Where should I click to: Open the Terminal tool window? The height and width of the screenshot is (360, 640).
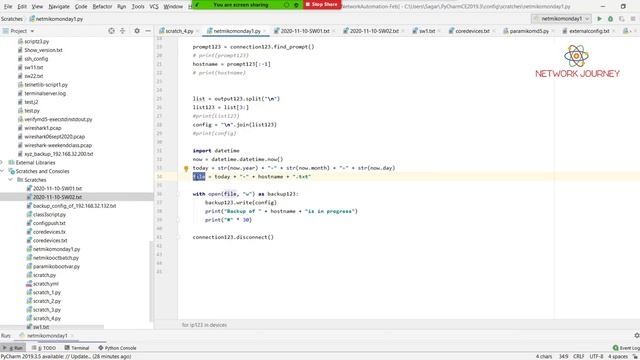coord(77,348)
